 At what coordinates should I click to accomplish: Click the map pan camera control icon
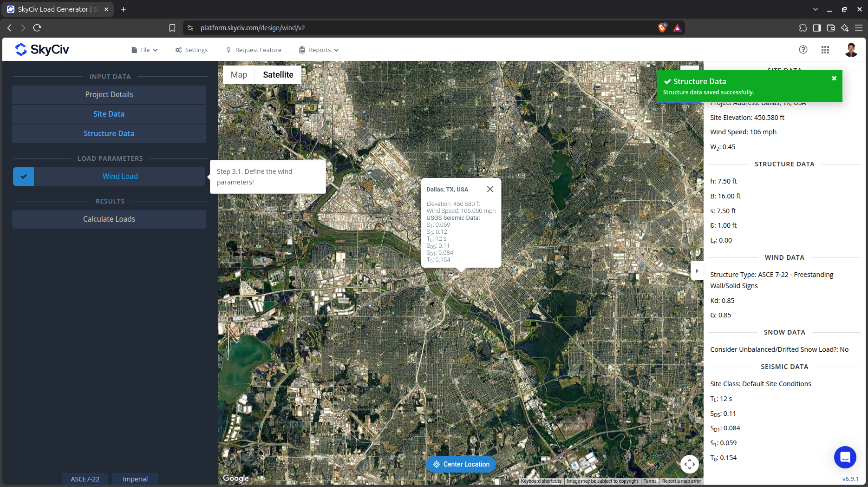(690, 464)
